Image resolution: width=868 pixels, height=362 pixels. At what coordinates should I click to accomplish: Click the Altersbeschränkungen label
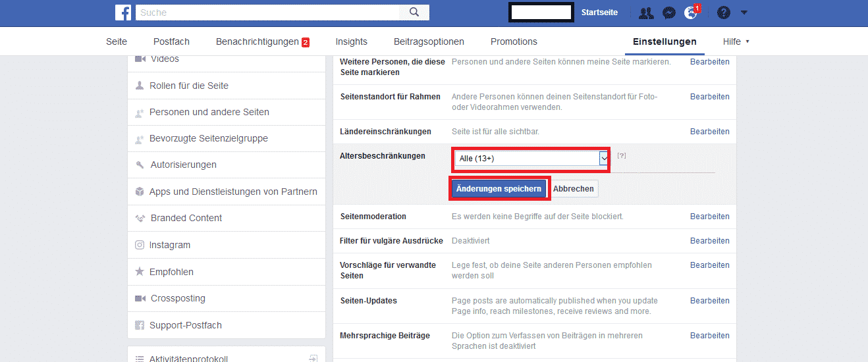pyautogui.click(x=383, y=156)
